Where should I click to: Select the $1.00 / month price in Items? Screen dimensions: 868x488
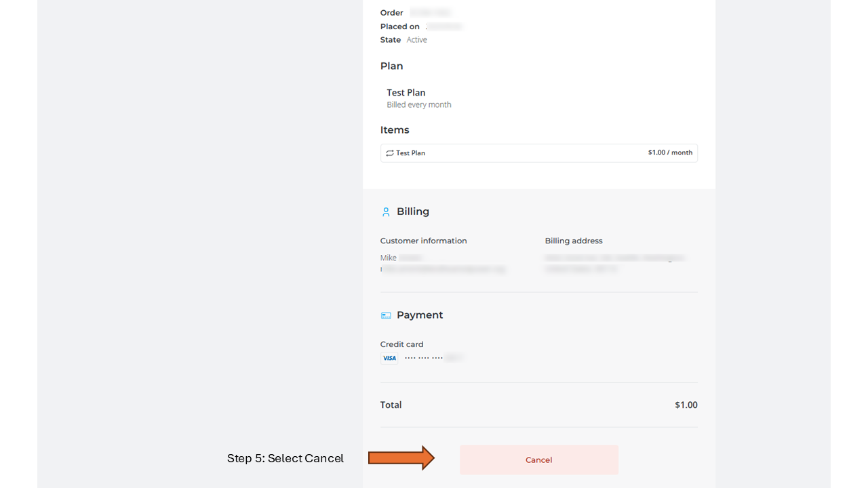tap(670, 152)
